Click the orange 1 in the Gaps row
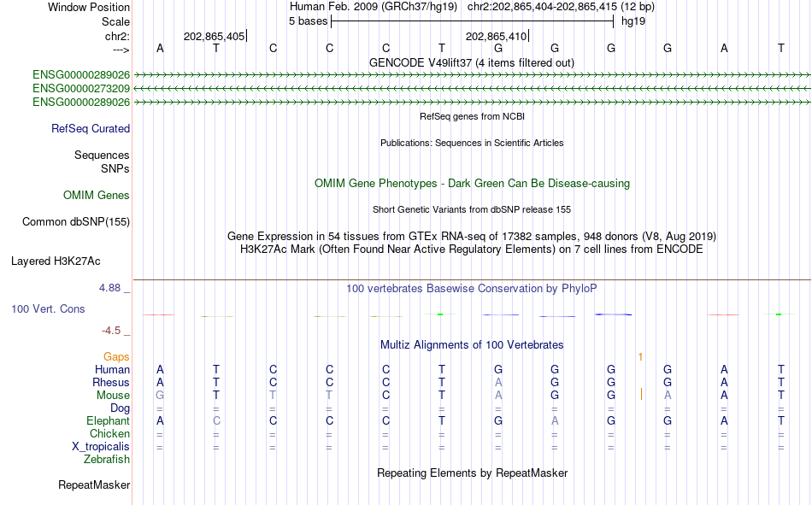Screen dimensions: 812x505 tap(640, 357)
